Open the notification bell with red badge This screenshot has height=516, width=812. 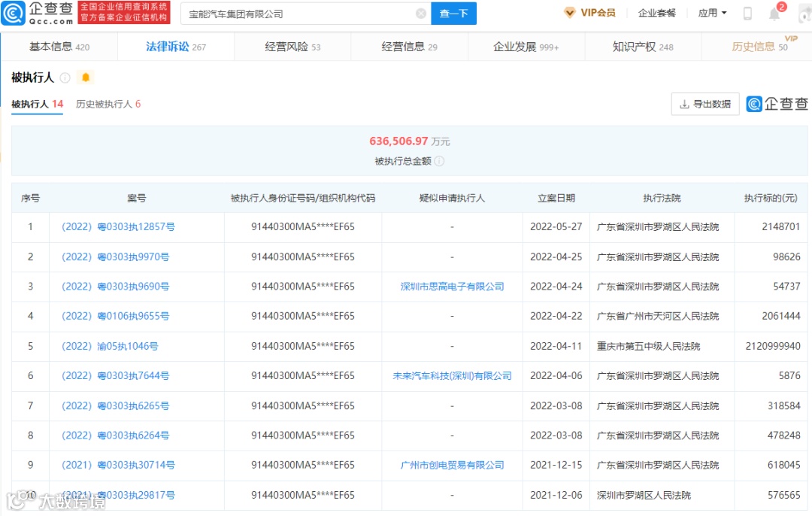[x=774, y=13]
